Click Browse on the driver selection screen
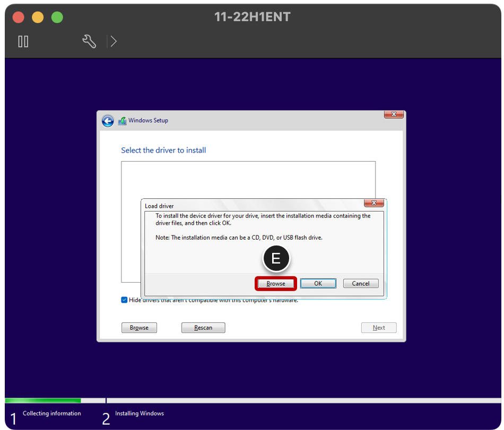The width and height of the screenshot is (504, 430). [139, 327]
